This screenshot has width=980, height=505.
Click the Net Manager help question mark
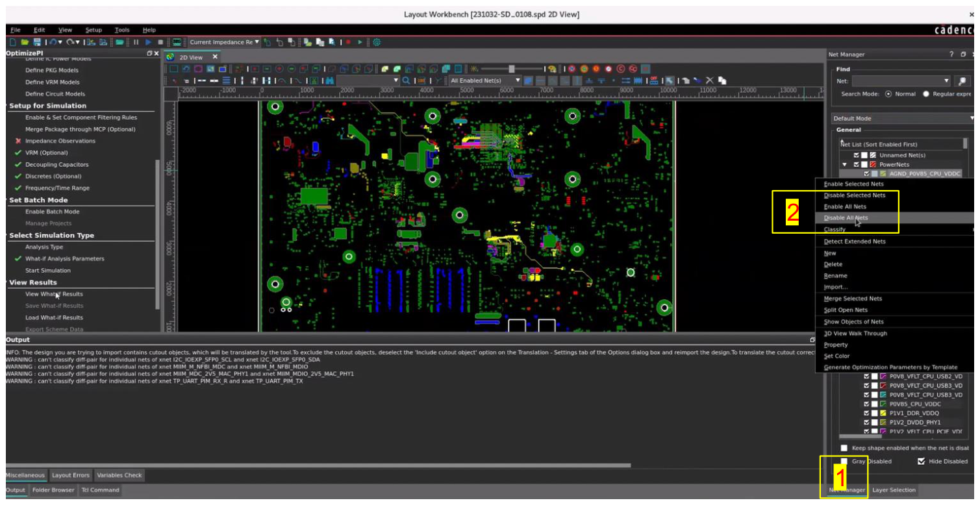(x=951, y=55)
